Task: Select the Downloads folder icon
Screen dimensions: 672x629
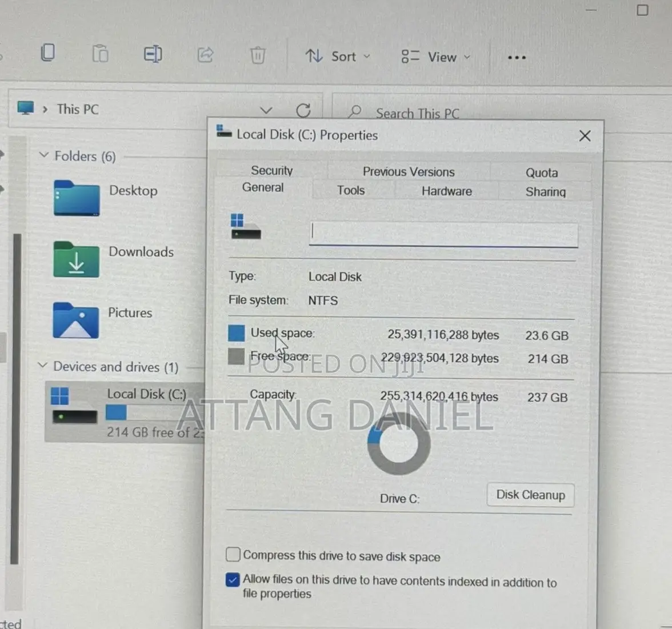Action: pyautogui.click(x=77, y=259)
